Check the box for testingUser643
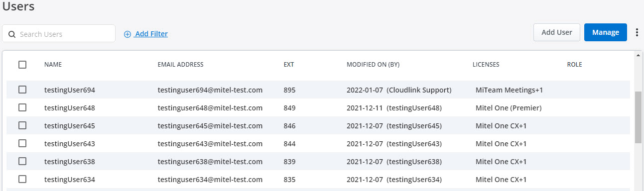This screenshot has width=644, height=191. [22, 143]
